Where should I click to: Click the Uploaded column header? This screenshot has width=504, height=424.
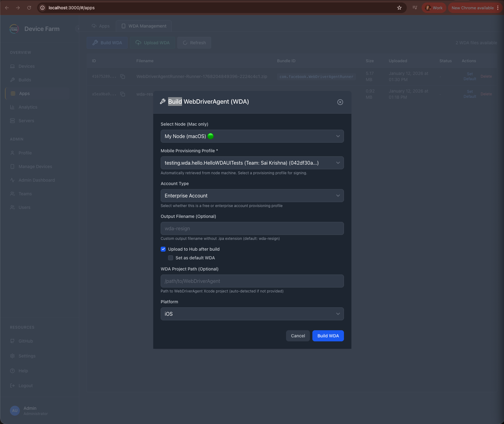point(398,61)
